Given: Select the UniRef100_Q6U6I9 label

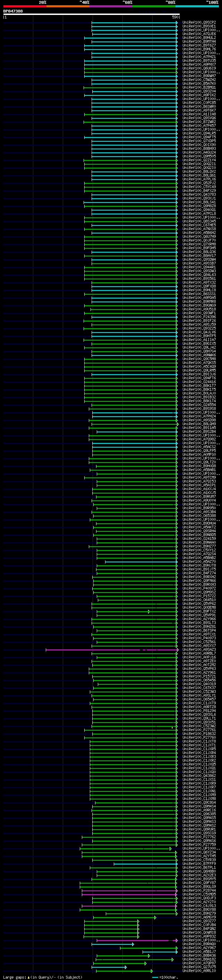Looking at the screenshot, I should coord(199,68).
